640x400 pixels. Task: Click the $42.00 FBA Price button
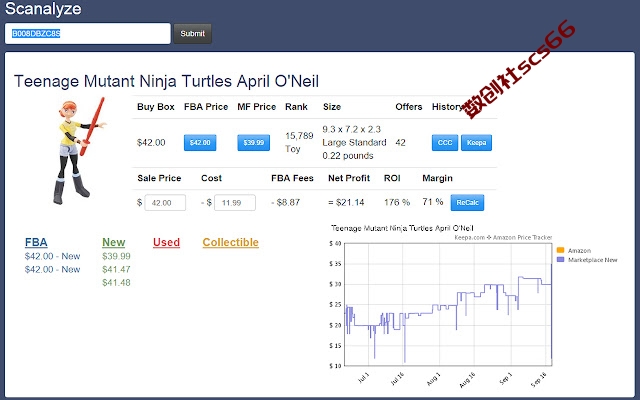(x=200, y=142)
